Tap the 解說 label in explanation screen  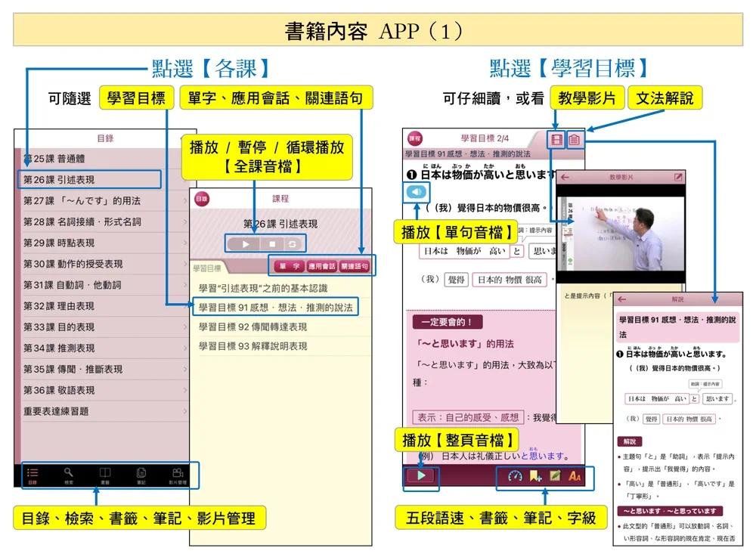(x=629, y=441)
